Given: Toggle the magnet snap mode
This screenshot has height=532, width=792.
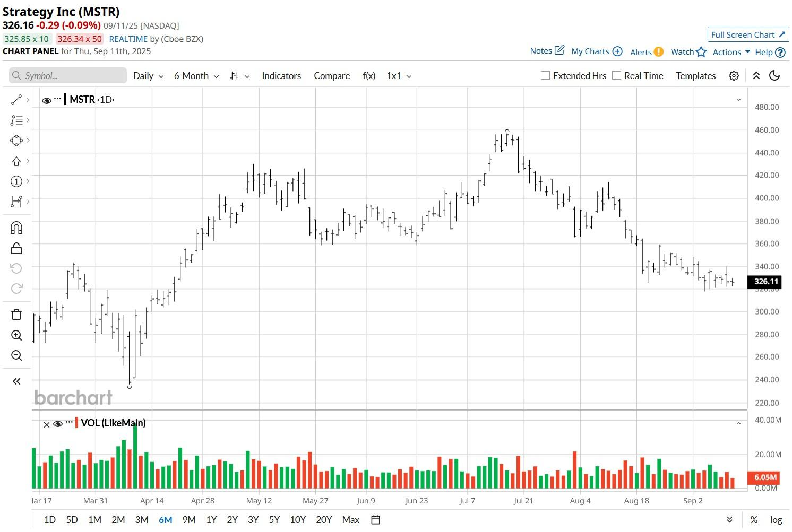Looking at the screenshot, I should point(16,228).
